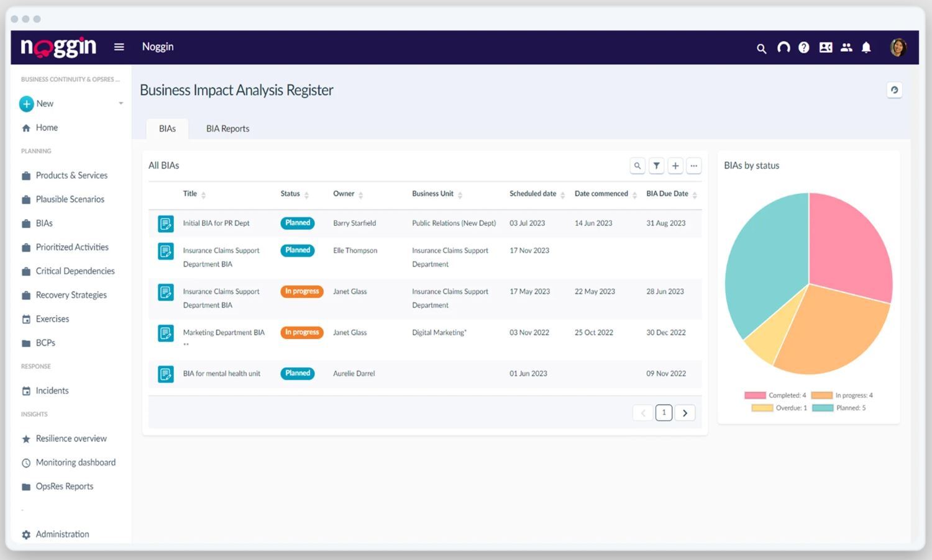
Task: Go to the next page of results
Action: point(685,413)
